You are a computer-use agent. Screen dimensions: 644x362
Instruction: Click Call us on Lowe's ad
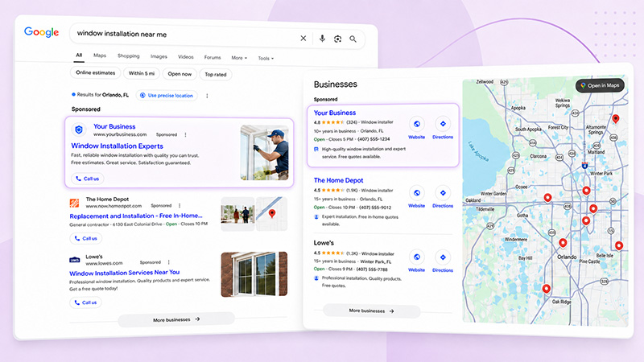(85, 302)
